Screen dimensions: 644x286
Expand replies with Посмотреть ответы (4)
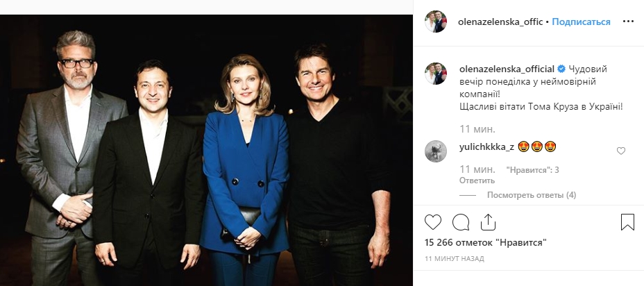point(532,195)
